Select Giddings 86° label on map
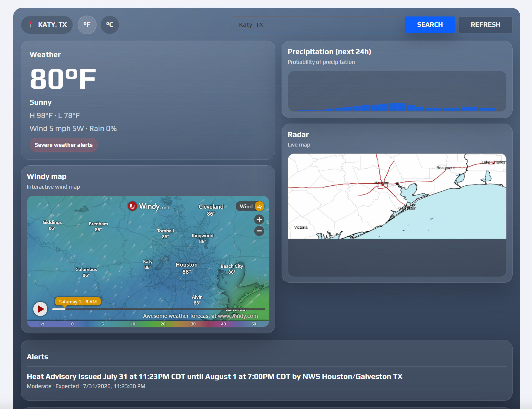 [52, 225]
